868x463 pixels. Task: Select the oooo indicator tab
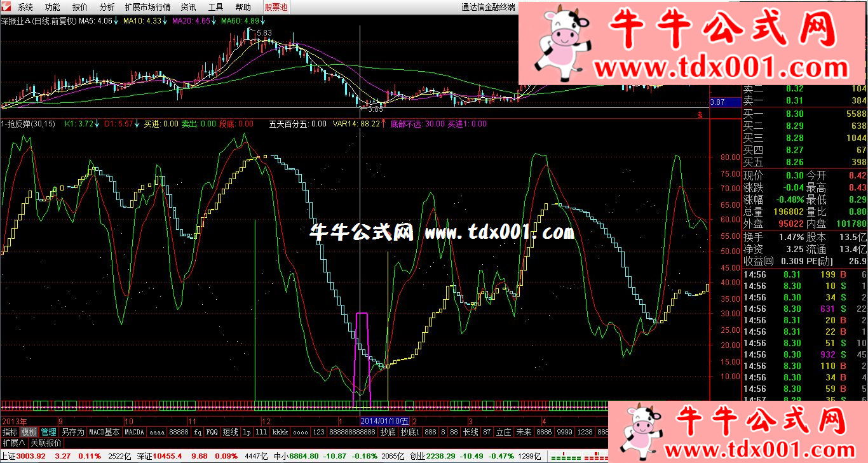pyautogui.click(x=301, y=432)
